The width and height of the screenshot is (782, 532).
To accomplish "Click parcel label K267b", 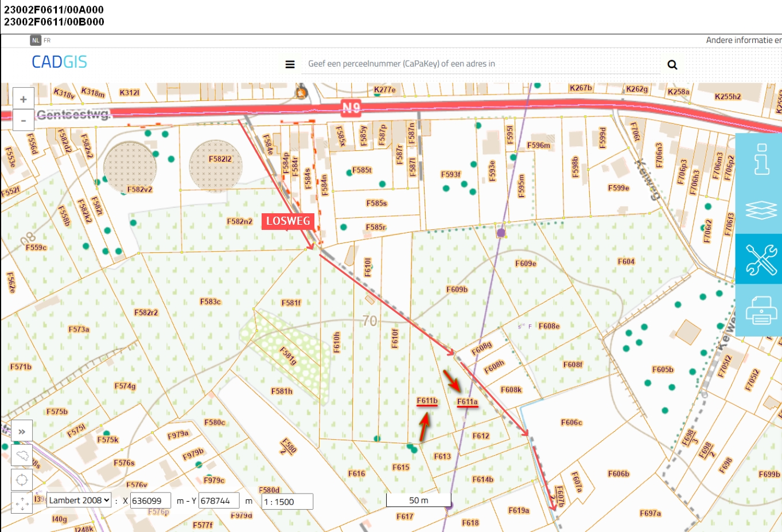I will [581, 88].
